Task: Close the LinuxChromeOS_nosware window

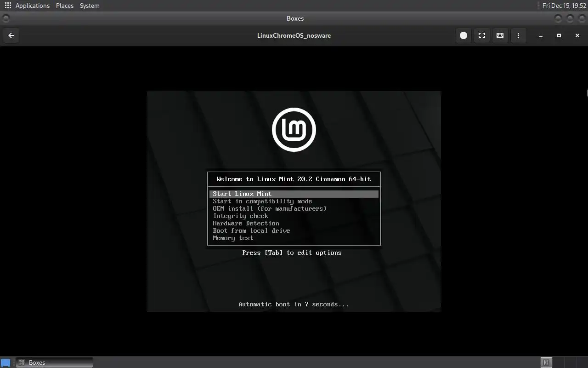Action: click(577, 35)
